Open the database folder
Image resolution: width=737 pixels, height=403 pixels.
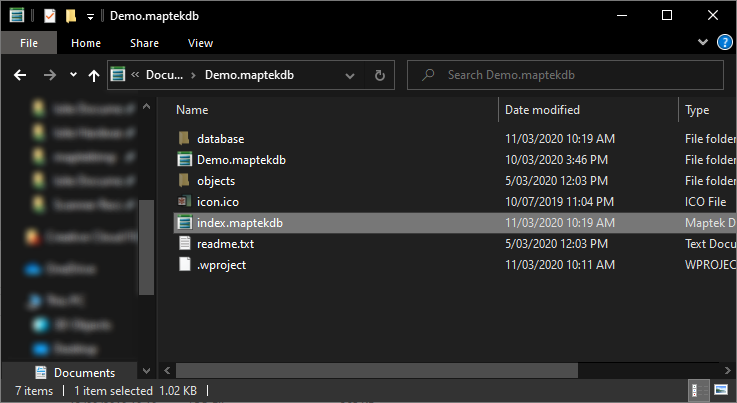pyautogui.click(x=220, y=139)
